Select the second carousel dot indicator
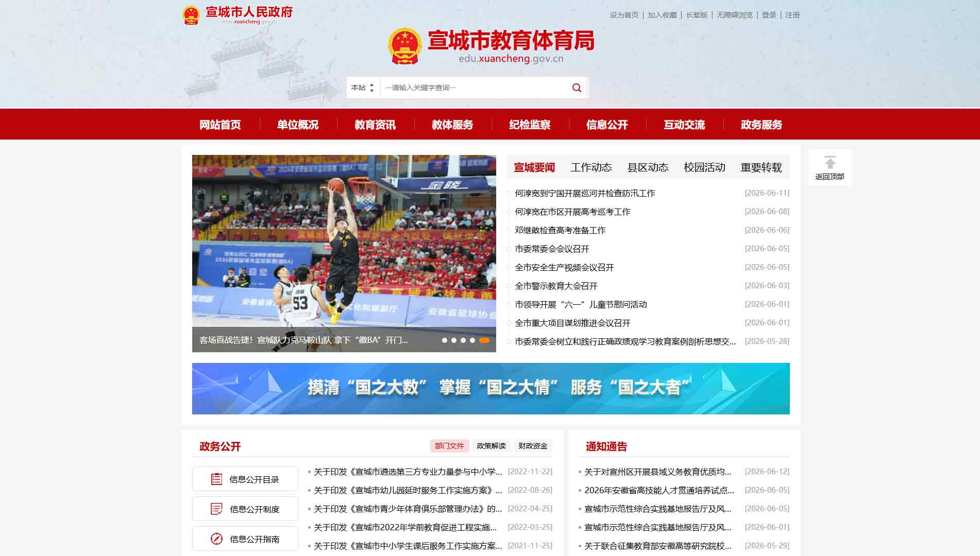The height and width of the screenshot is (556, 980). tap(454, 340)
